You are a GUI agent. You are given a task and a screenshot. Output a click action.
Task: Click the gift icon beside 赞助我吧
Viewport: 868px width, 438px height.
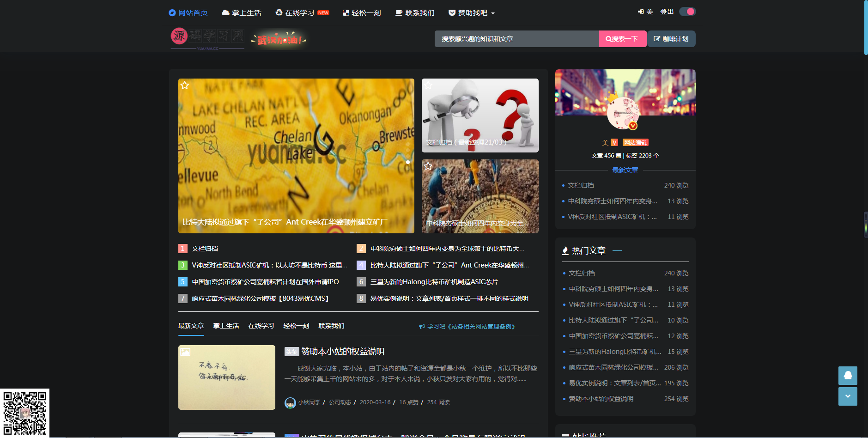click(452, 12)
